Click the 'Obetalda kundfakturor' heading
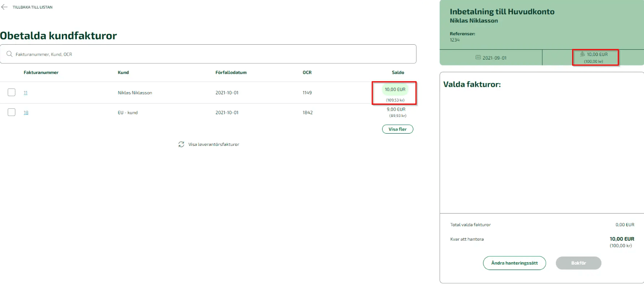 point(58,36)
